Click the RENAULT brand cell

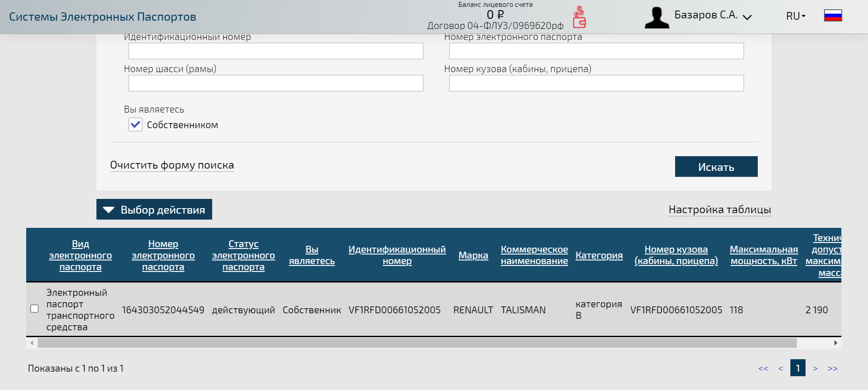473,310
